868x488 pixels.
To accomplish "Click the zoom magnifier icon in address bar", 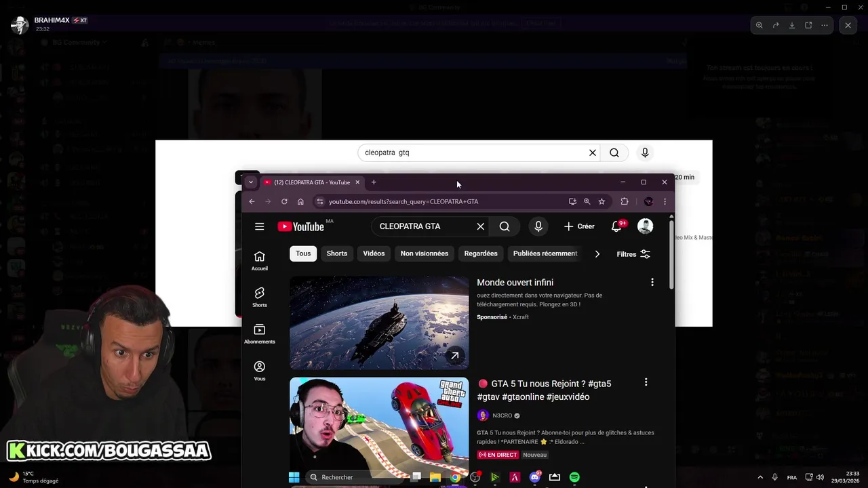I will tap(587, 201).
